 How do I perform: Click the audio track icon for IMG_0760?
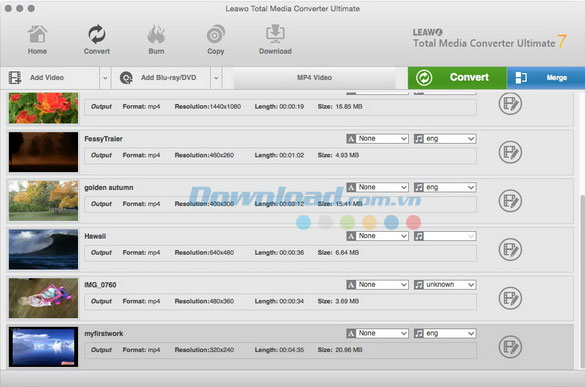419,285
